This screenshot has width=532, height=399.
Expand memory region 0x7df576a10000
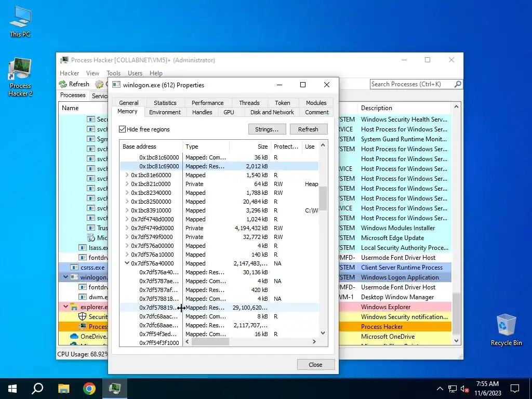127,255
